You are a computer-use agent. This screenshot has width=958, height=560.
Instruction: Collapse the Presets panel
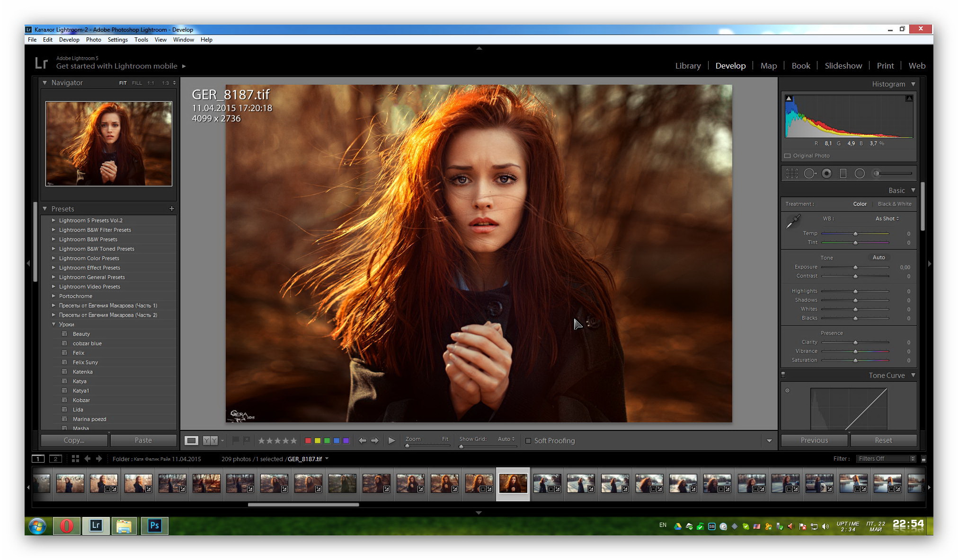click(x=44, y=209)
